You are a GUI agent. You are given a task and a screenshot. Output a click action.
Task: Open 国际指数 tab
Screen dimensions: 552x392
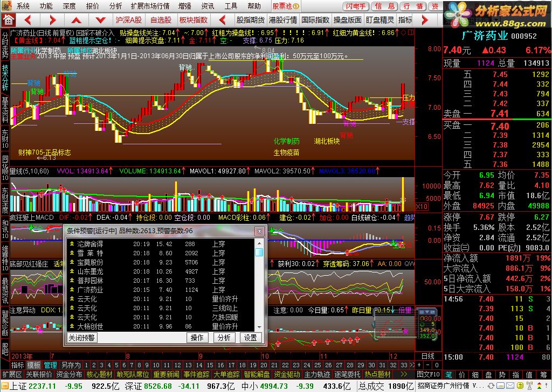click(x=315, y=20)
